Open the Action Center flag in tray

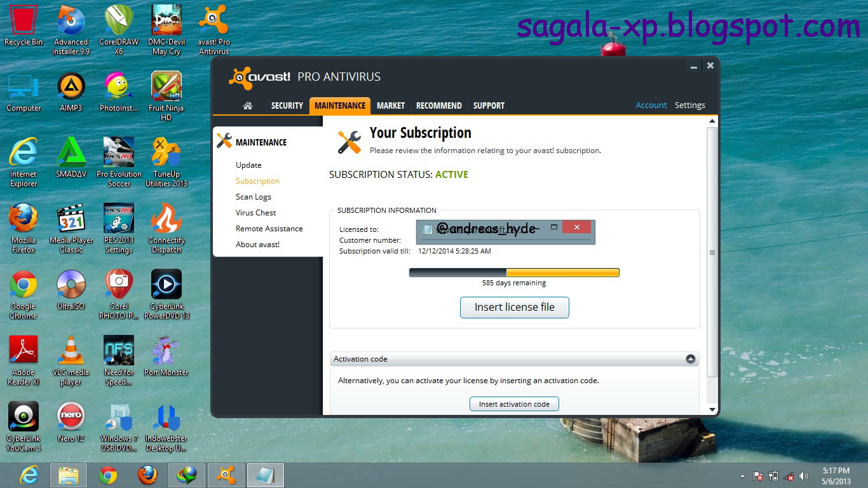[x=757, y=476]
